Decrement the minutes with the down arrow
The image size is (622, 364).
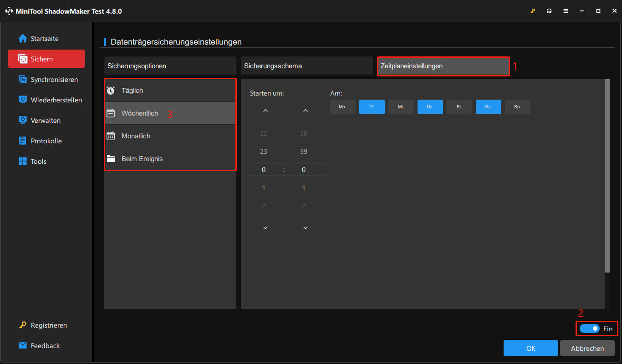305,227
